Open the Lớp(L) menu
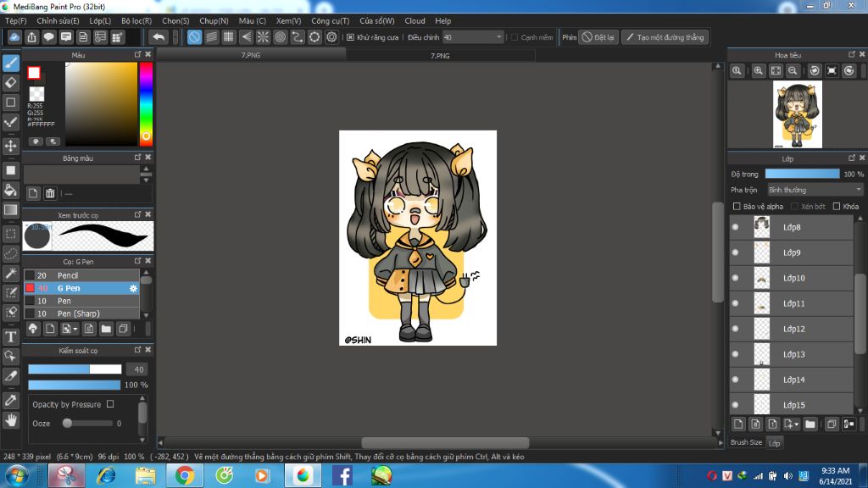 coord(100,20)
